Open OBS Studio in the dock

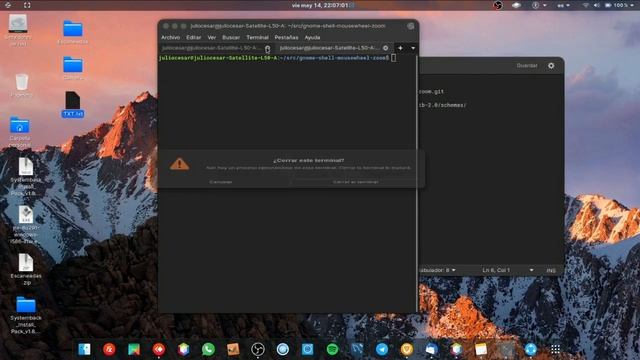point(258,349)
